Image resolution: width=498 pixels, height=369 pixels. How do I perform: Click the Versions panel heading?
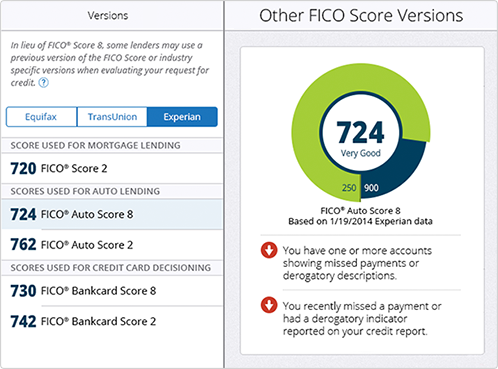pos(108,15)
